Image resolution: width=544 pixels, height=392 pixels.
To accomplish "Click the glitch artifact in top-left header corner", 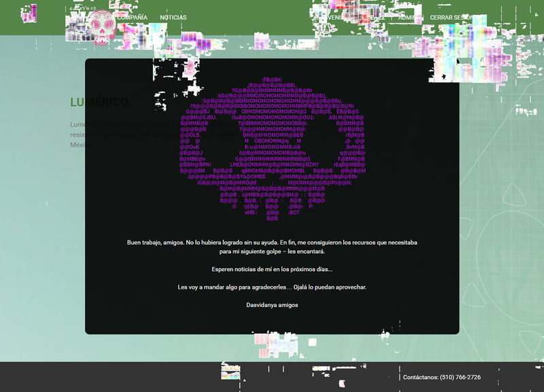I will [x=29, y=12].
